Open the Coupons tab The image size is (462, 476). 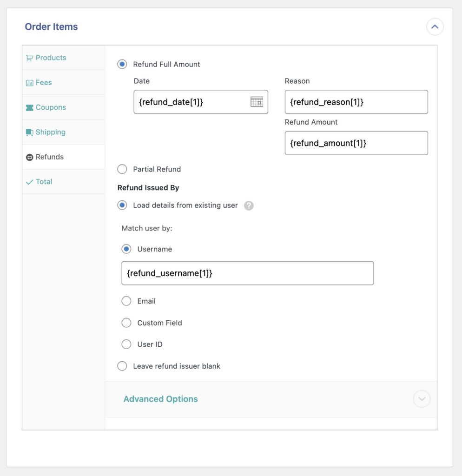[51, 107]
